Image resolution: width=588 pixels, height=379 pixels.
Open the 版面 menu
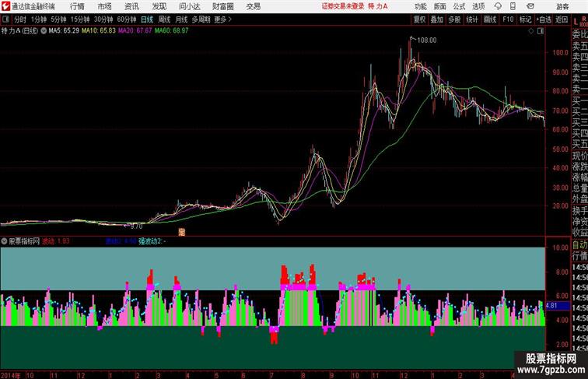(440, 6)
